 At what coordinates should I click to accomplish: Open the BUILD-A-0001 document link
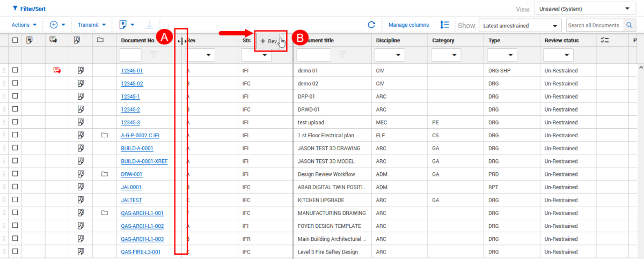tap(137, 148)
